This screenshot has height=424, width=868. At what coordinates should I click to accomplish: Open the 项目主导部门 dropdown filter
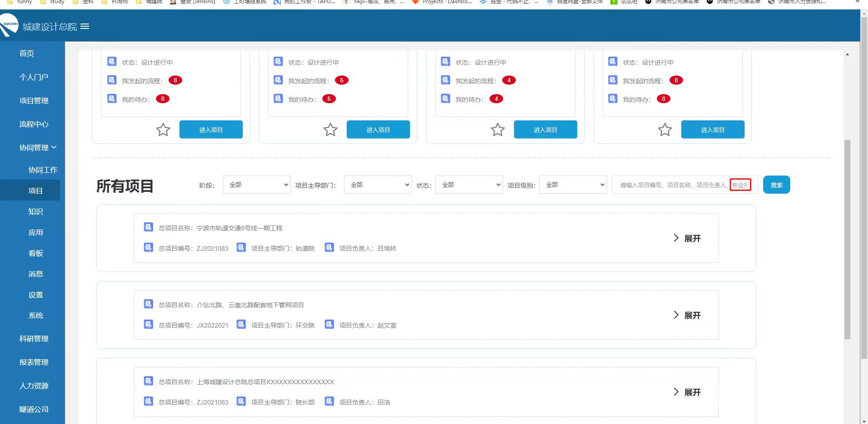click(x=378, y=185)
